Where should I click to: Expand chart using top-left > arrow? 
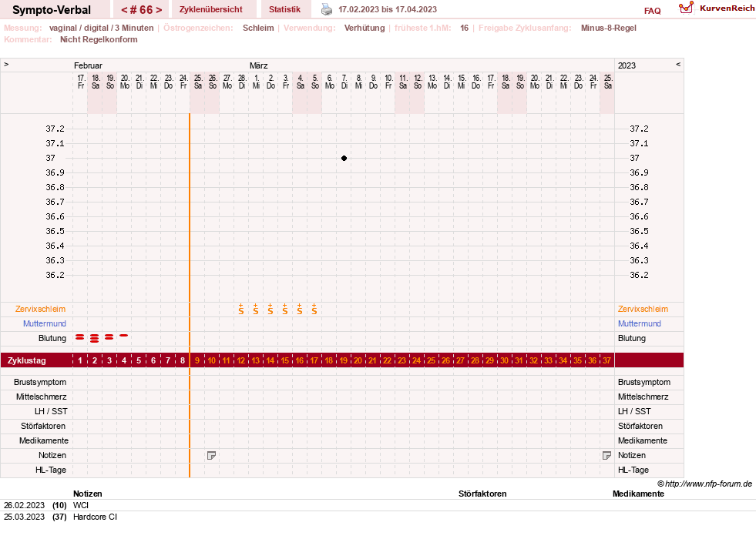pos(6,64)
